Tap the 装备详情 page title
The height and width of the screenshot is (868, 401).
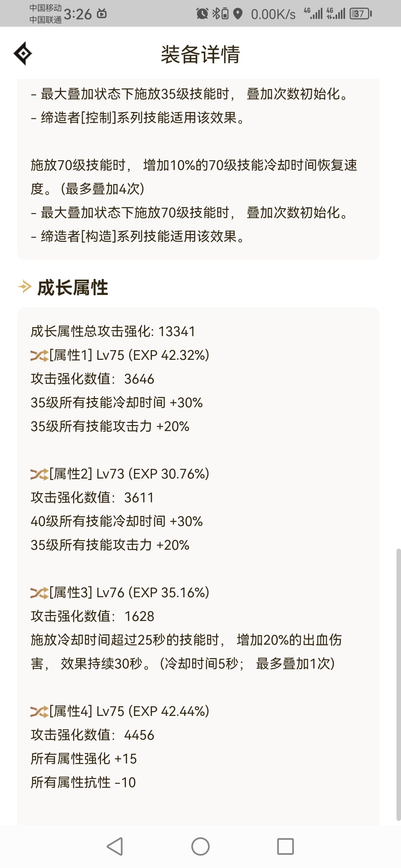pos(200,54)
